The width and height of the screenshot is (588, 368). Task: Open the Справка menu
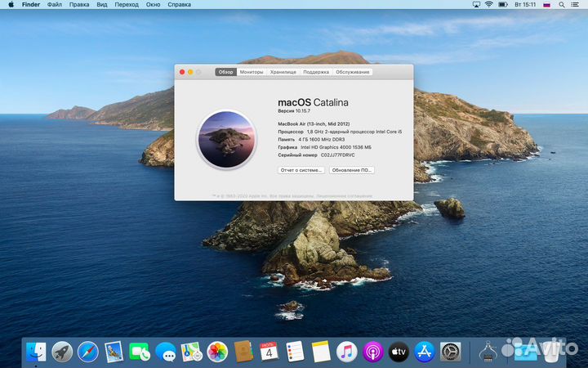[179, 5]
